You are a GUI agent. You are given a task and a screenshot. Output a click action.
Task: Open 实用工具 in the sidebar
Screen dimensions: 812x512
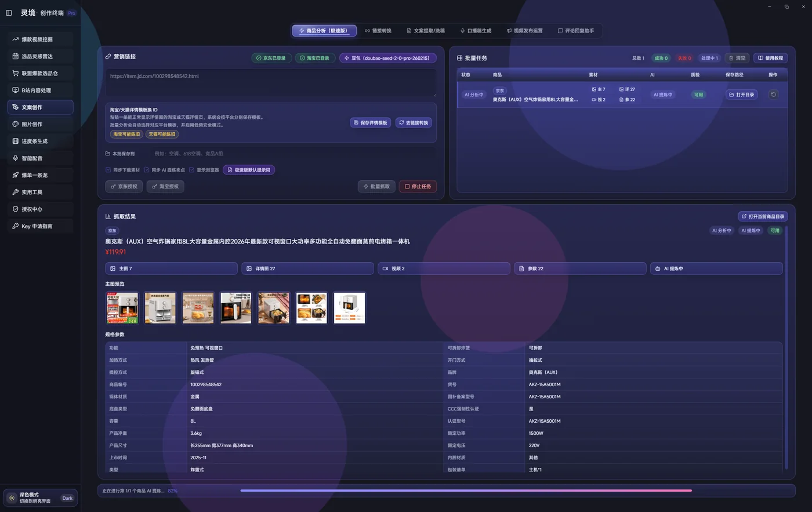(40, 192)
